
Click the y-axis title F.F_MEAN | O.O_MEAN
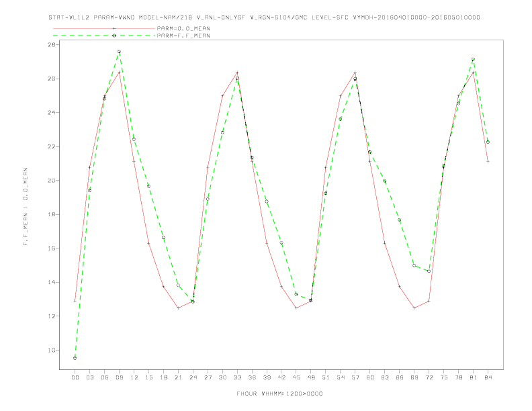tap(26, 207)
